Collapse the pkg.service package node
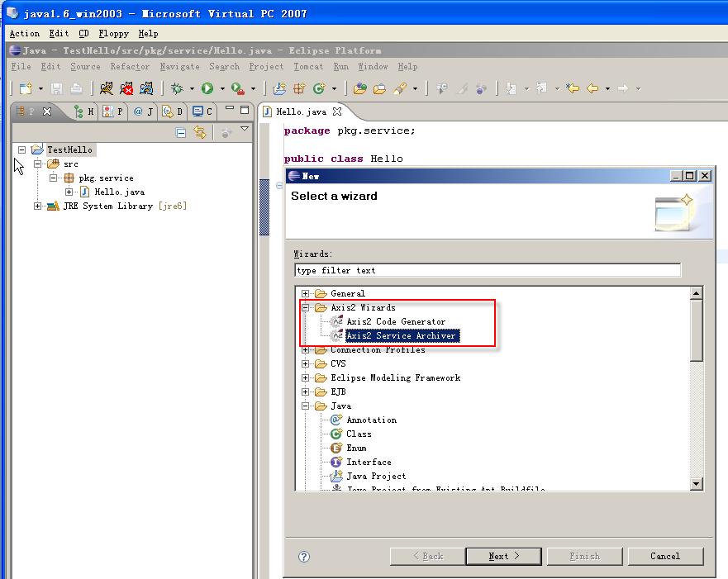This screenshot has height=579, width=728. click(54, 178)
